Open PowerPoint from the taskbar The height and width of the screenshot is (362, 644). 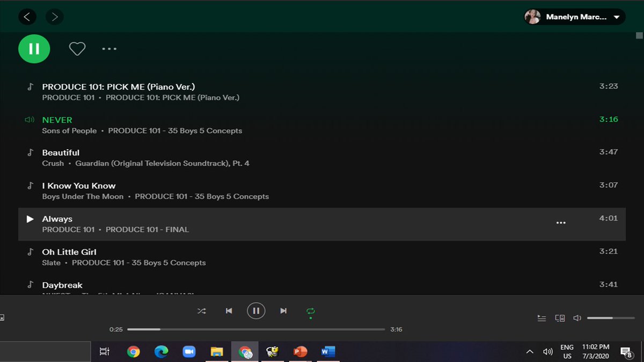pos(301,352)
